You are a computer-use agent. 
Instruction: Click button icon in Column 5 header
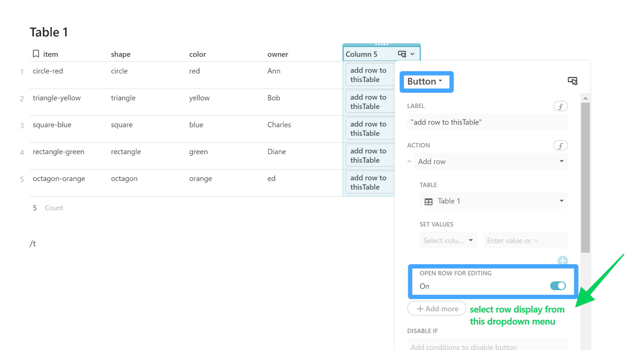coord(402,54)
